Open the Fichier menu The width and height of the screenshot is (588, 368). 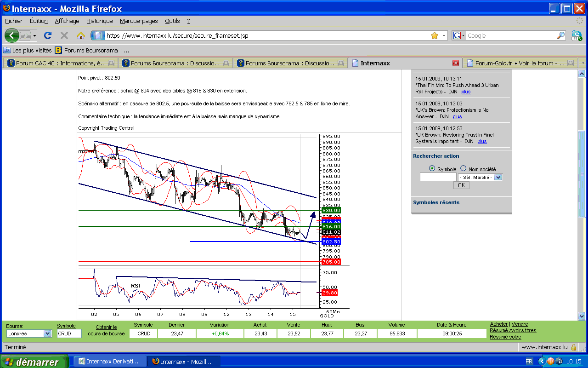pos(14,21)
